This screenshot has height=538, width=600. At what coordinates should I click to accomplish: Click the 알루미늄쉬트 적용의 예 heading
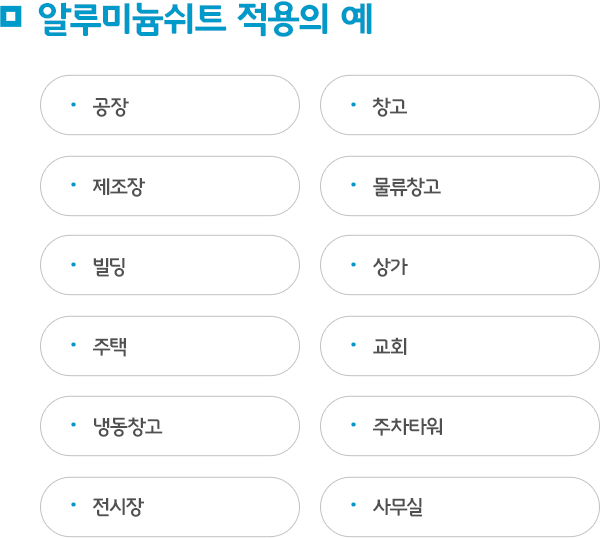click(x=205, y=20)
